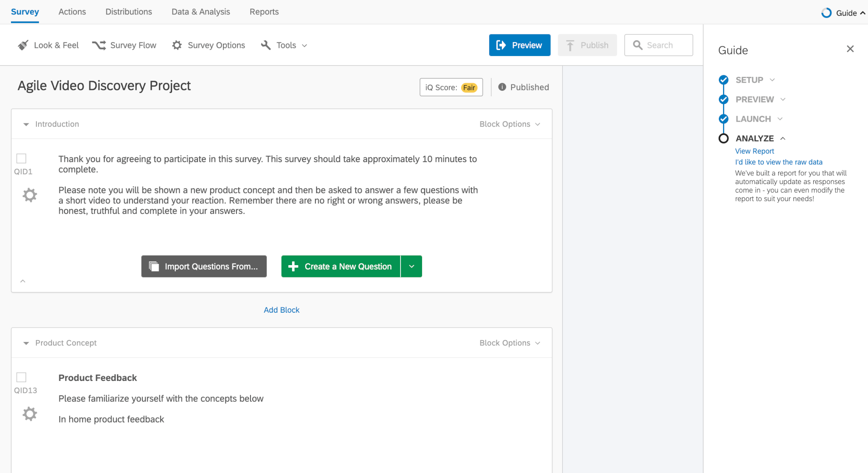Expand the SETUP guide section

(x=772, y=80)
